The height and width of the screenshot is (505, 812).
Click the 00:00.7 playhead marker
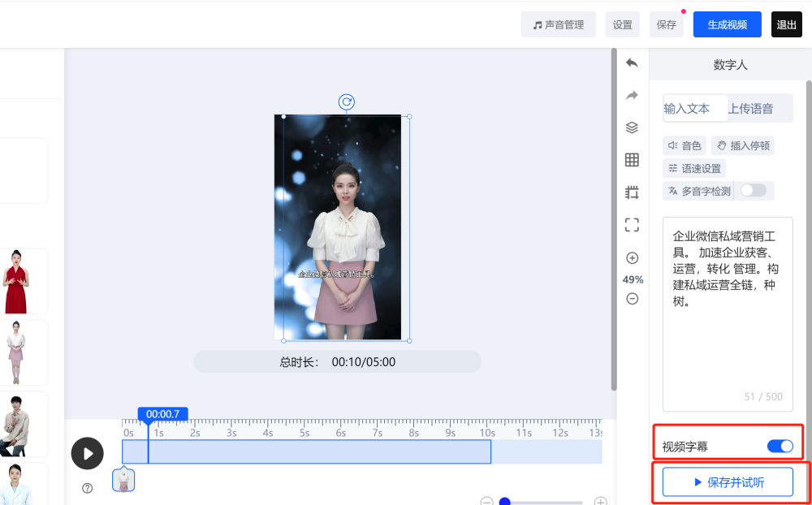click(x=162, y=414)
